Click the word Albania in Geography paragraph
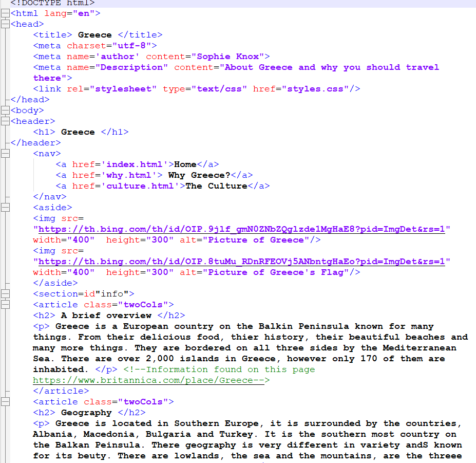476x463 pixels. point(52,434)
